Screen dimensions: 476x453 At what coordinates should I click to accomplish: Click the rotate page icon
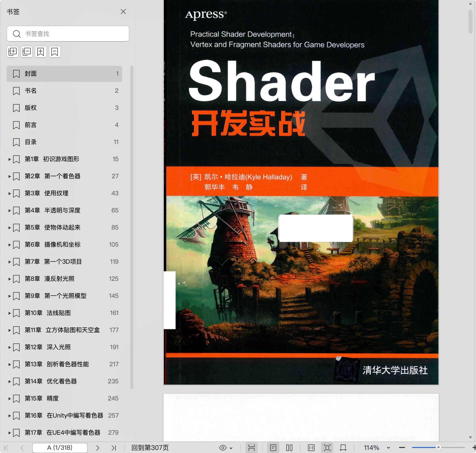pyautogui.click(x=343, y=448)
